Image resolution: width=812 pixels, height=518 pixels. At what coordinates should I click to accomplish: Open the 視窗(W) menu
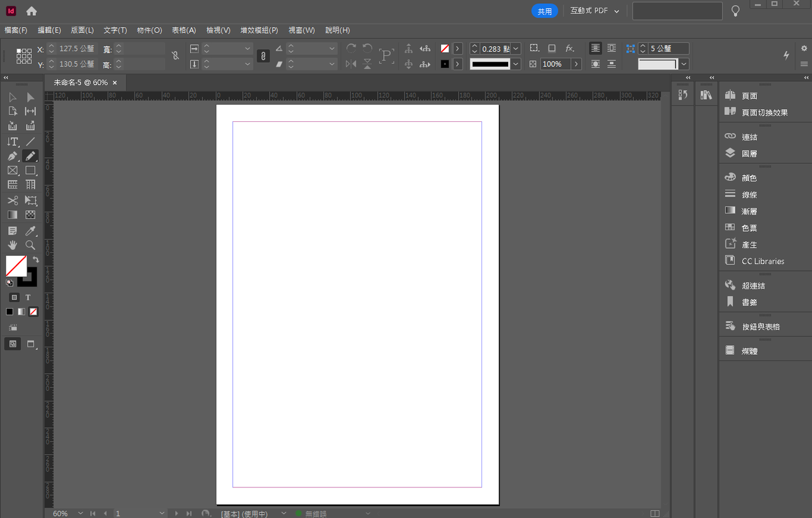tap(301, 30)
